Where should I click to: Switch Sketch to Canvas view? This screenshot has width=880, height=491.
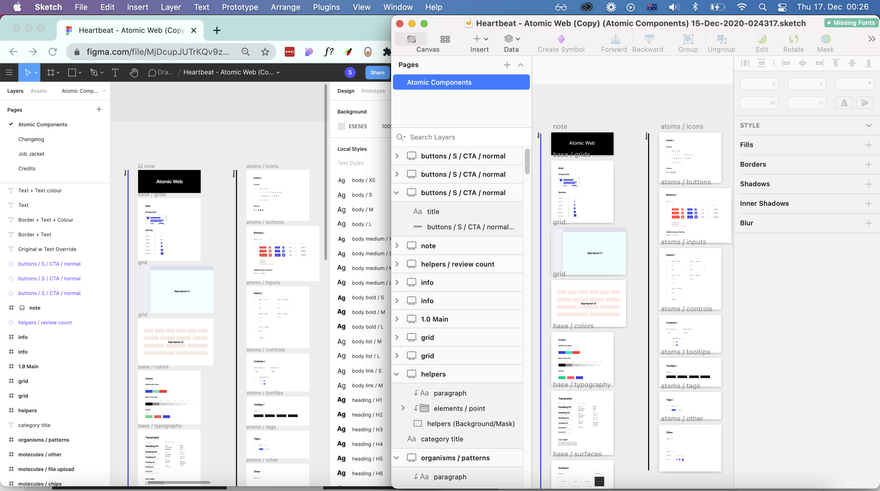[411, 39]
